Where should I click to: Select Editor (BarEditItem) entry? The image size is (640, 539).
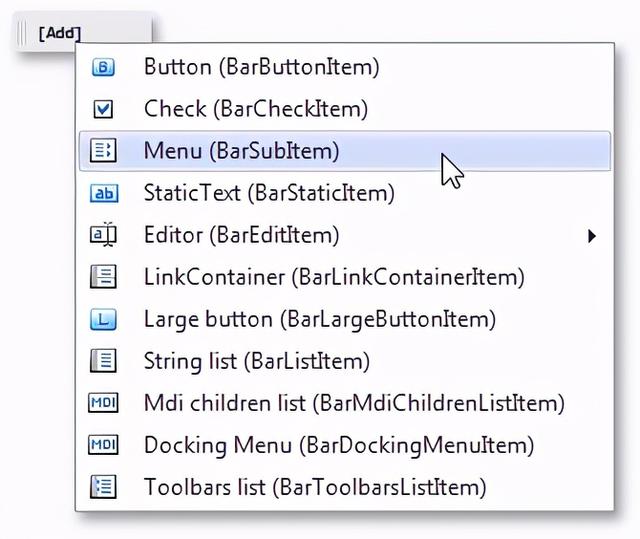point(345,235)
